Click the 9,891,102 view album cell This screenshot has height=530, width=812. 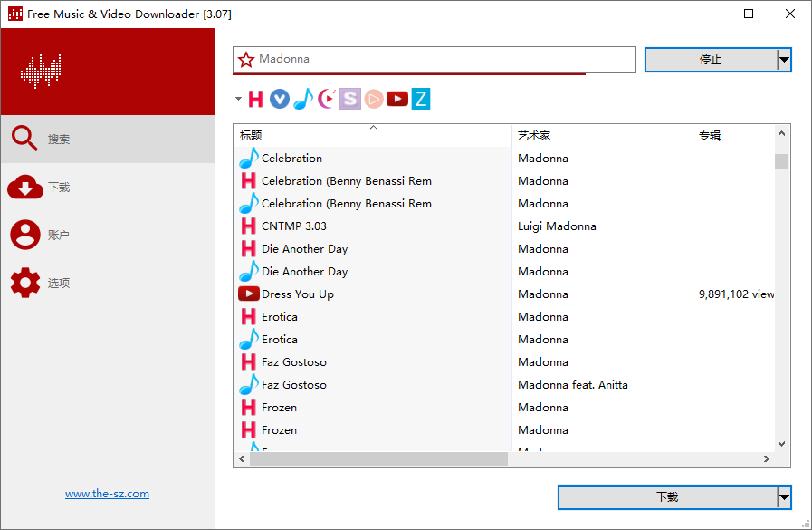pos(736,294)
